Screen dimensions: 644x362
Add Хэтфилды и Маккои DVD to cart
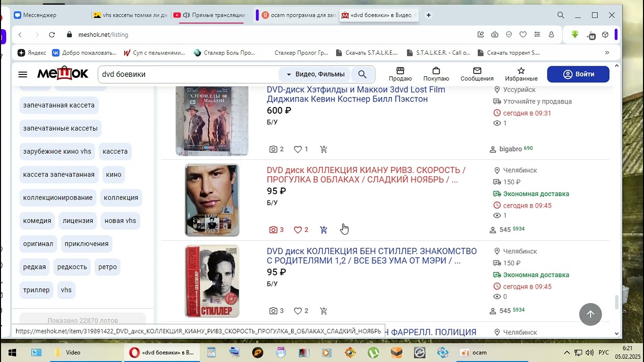[x=324, y=149]
